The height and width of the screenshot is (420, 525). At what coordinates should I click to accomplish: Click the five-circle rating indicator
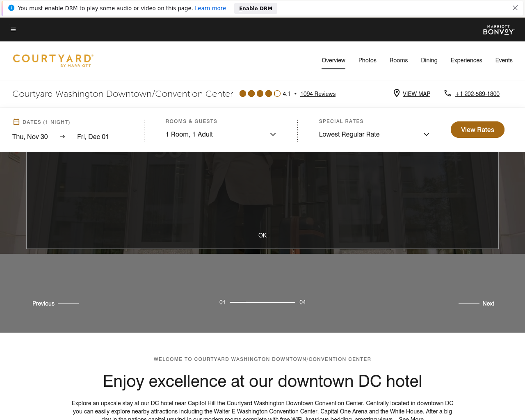coord(260,94)
